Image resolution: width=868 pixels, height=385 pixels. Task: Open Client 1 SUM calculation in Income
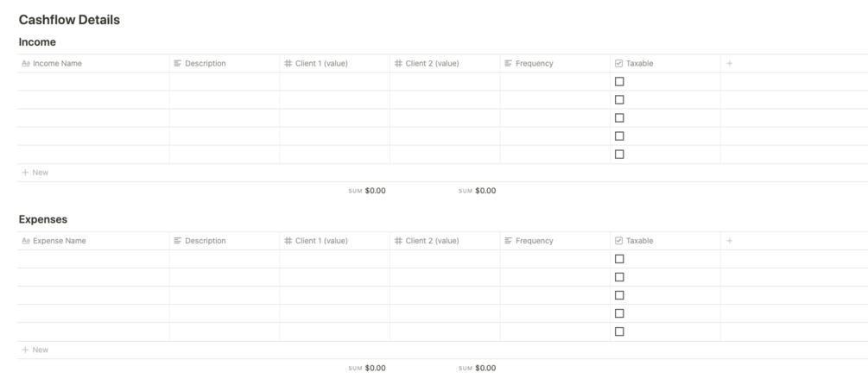click(367, 191)
